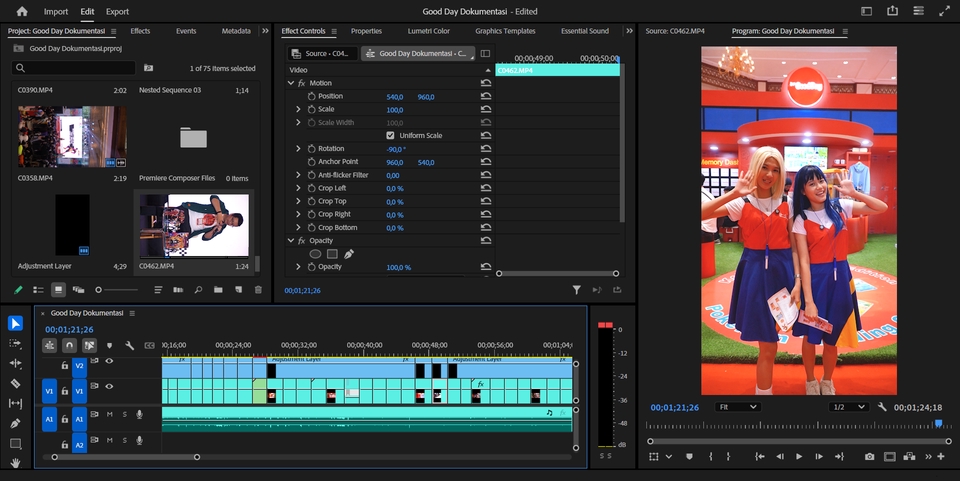The image size is (960, 481).
Task: Select the Rectangle tool
Action: (15, 443)
